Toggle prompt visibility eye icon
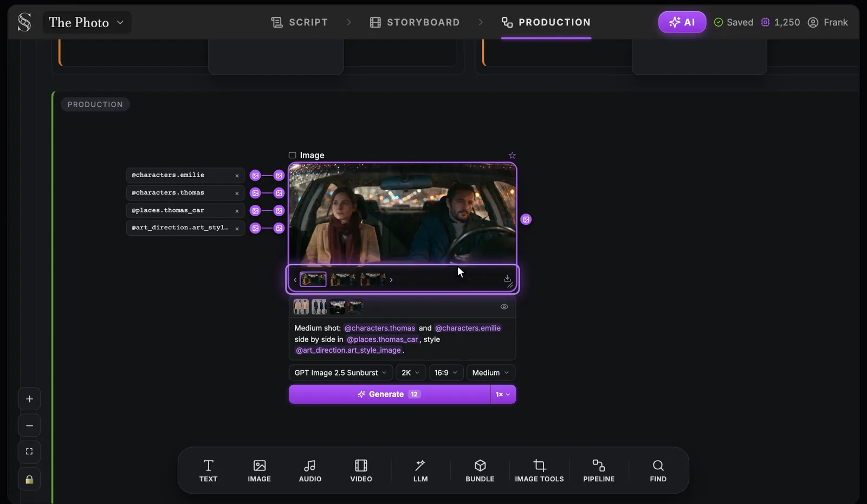The width and height of the screenshot is (867, 504). [x=504, y=307]
